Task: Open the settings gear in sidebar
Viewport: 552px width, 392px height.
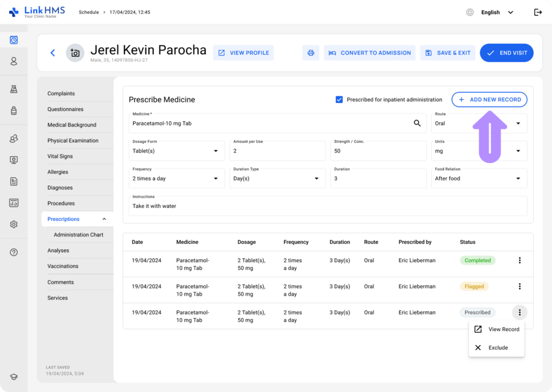Action: click(14, 224)
